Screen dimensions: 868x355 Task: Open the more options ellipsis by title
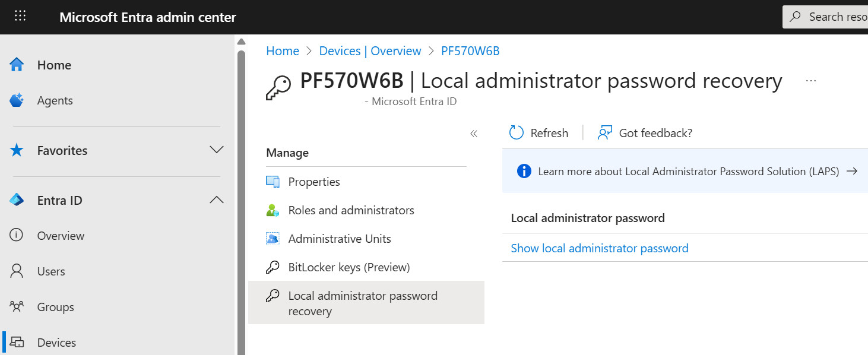pos(811,80)
